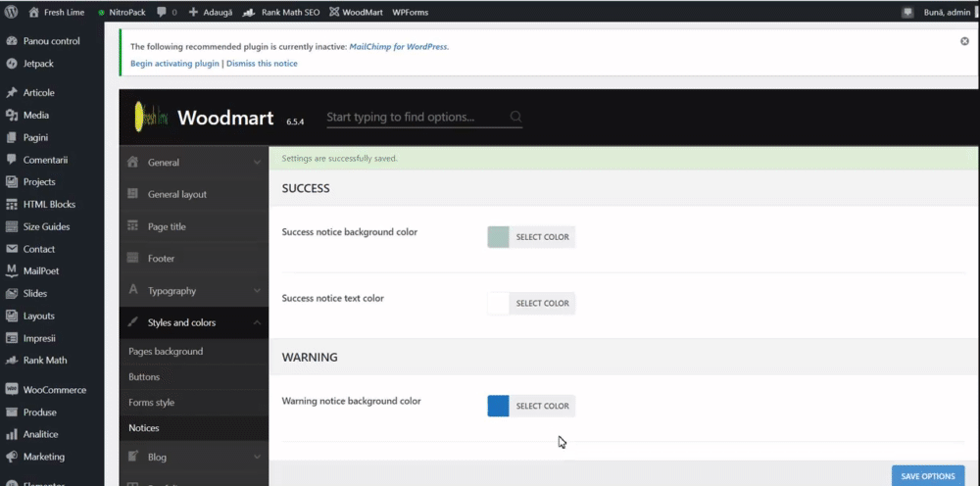This screenshot has height=486, width=980.
Task: Click the search magnifier icon
Action: pos(515,117)
